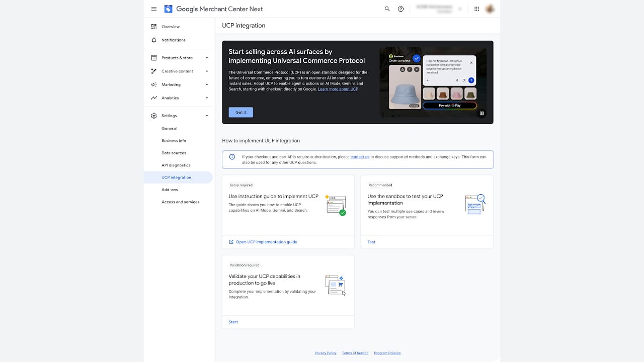Open the account switcher dropdown
Viewport: 644px width, 362px height.
click(459, 9)
